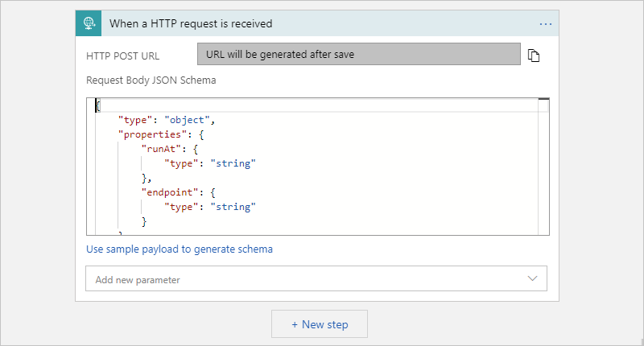The height and width of the screenshot is (346, 644).
Task: Click 'Use sample payload to generate schema'
Action: [180, 249]
